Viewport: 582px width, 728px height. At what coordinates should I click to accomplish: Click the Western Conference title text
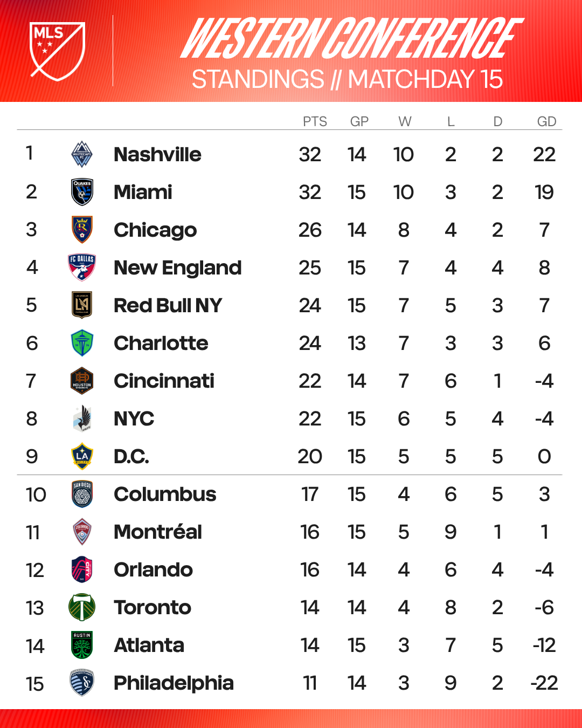pyautogui.click(x=351, y=38)
